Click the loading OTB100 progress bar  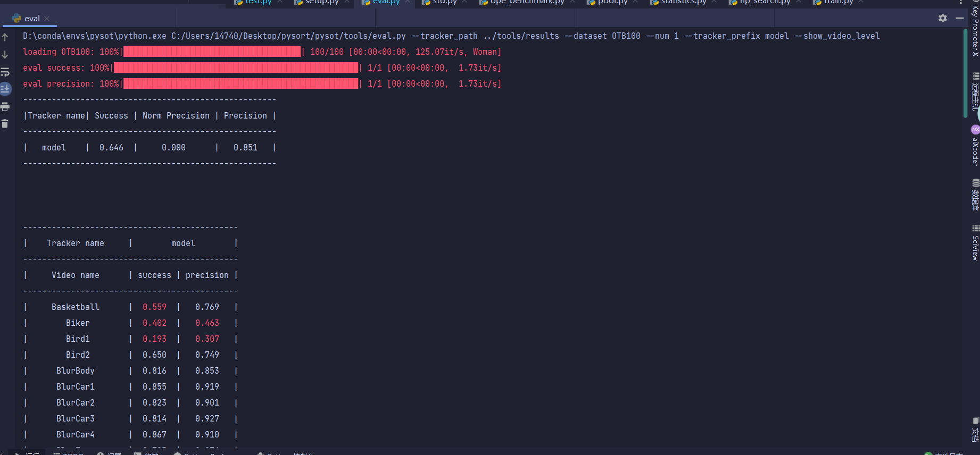[x=212, y=52]
